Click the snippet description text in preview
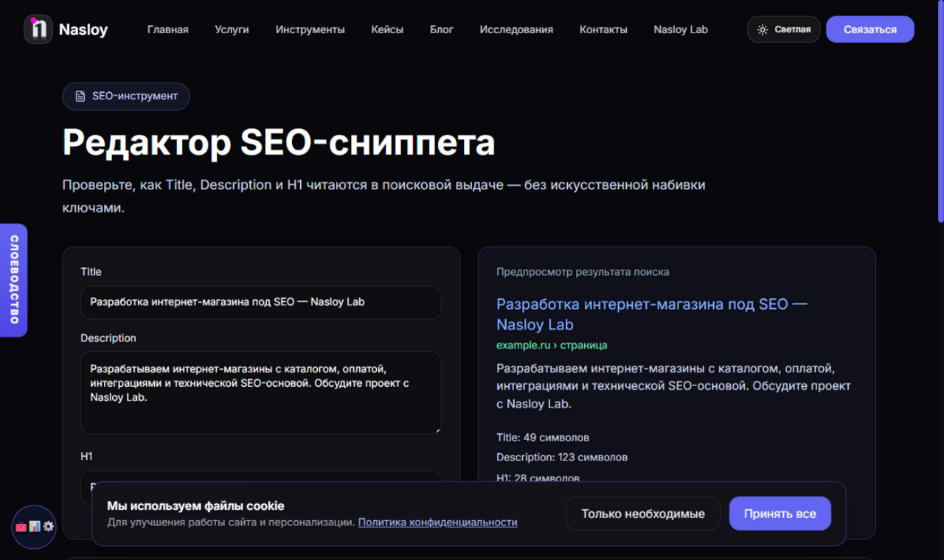Screen dimensions: 944x560 click(x=673, y=386)
